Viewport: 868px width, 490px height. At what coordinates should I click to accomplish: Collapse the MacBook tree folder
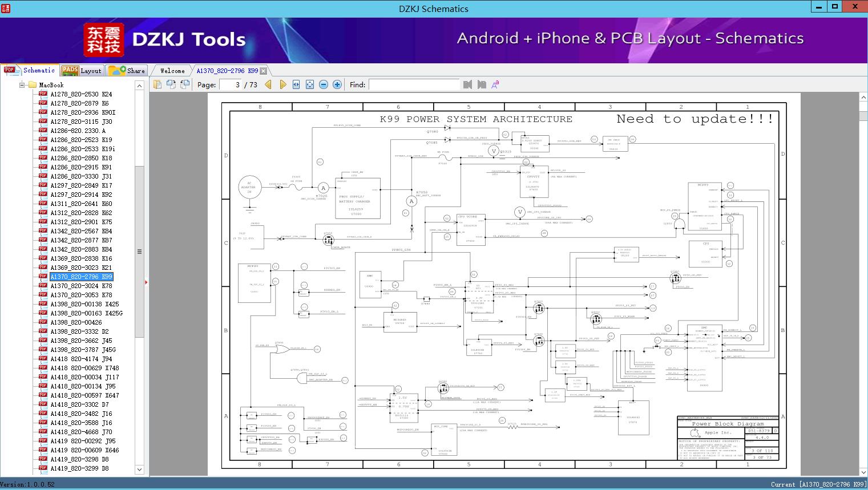pos(22,85)
